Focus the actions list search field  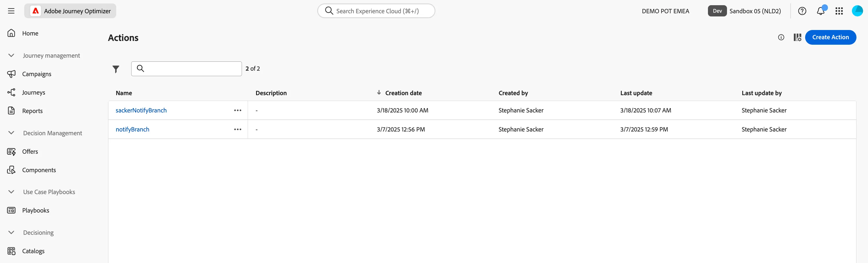186,69
